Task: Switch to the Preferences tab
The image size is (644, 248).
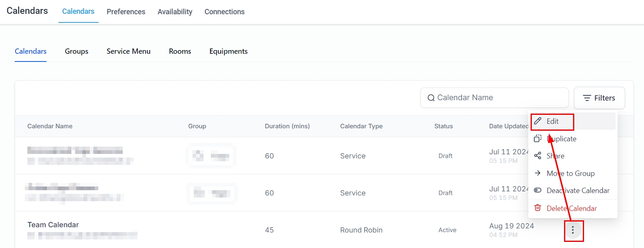Action: click(126, 12)
